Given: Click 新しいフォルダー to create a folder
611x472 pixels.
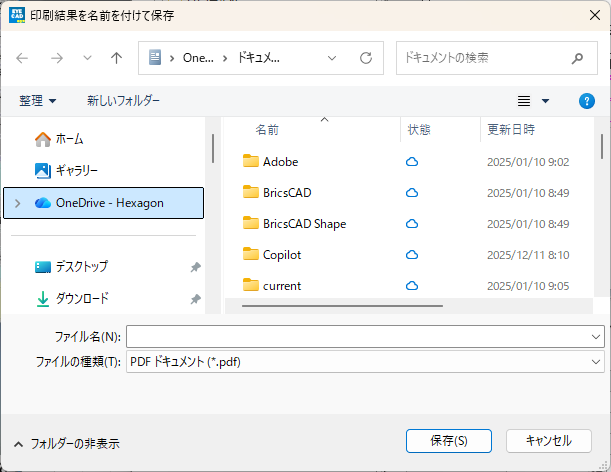Looking at the screenshot, I should [x=123, y=101].
